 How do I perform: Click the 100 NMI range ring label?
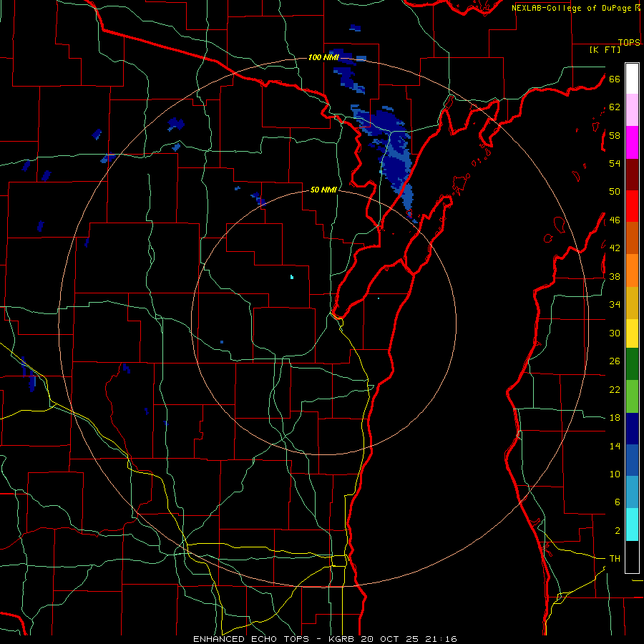(x=323, y=57)
